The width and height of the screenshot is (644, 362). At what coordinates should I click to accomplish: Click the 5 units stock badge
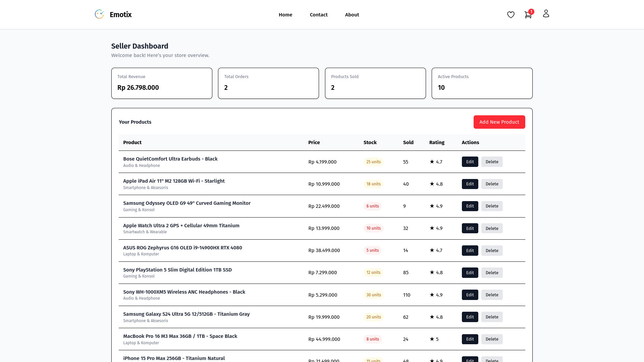[x=373, y=250]
